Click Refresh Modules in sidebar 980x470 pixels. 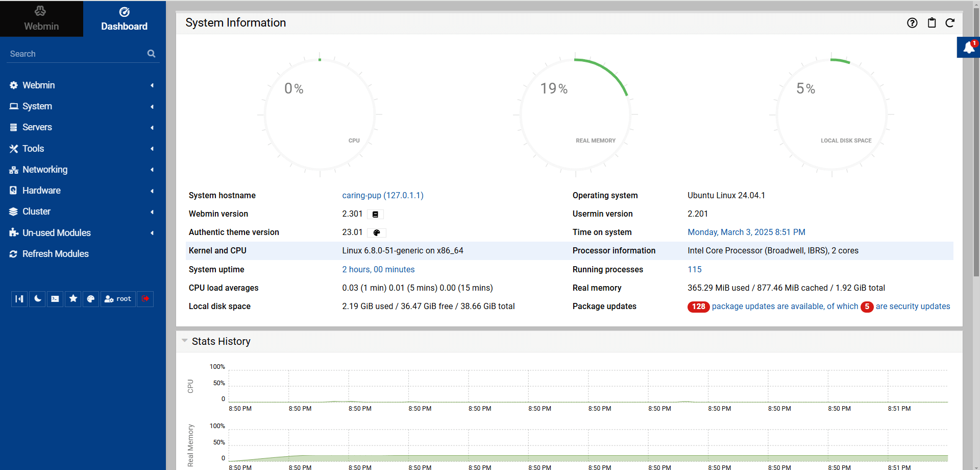click(x=55, y=254)
